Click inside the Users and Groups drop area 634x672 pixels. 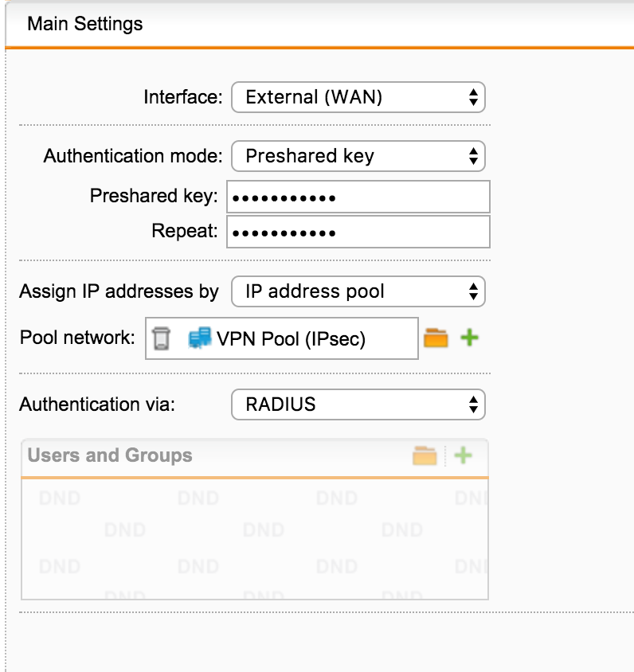click(255, 539)
